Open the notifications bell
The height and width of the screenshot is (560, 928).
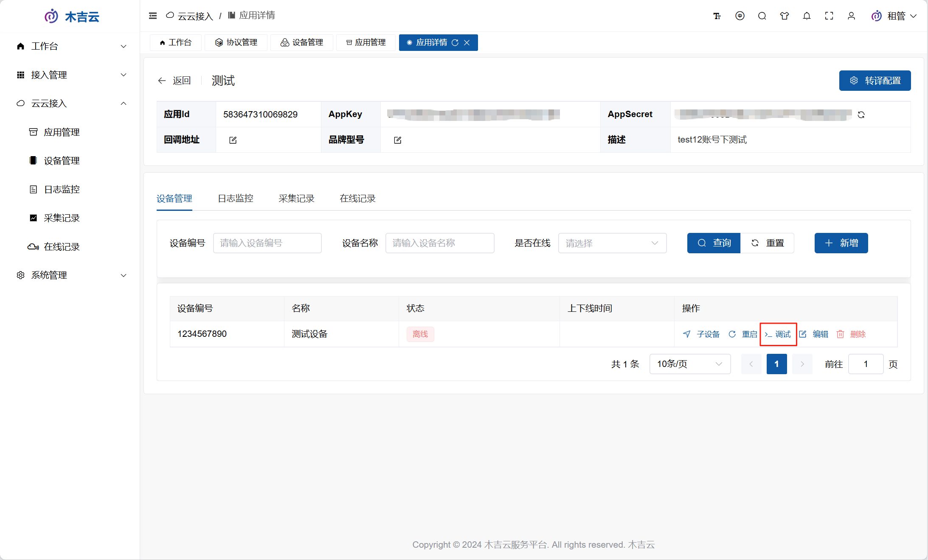(x=807, y=16)
